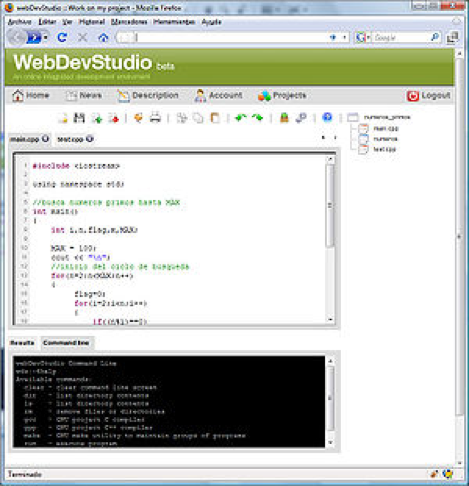
Task: Select the numeros item in project tree
Action: tap(385, 139)
